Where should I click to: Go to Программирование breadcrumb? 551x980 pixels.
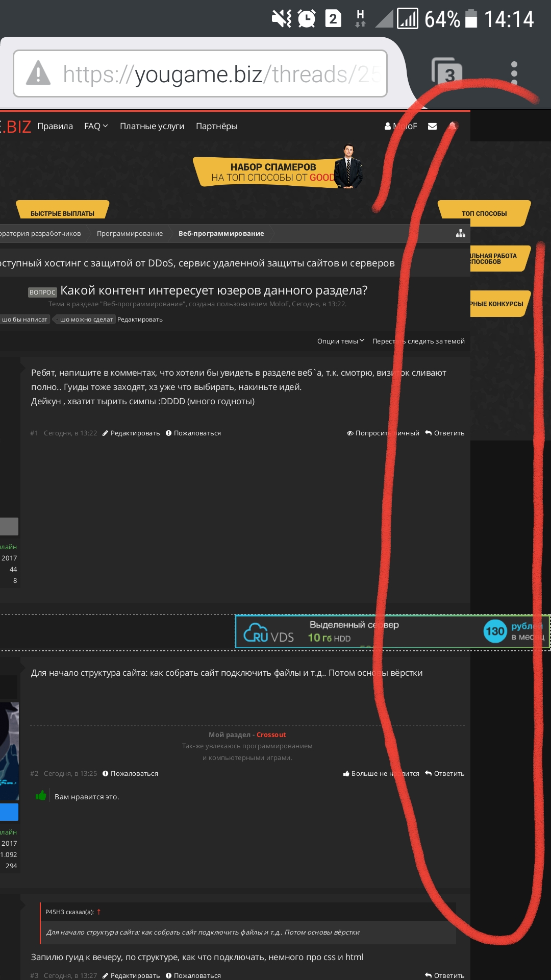tap(130, 233)
